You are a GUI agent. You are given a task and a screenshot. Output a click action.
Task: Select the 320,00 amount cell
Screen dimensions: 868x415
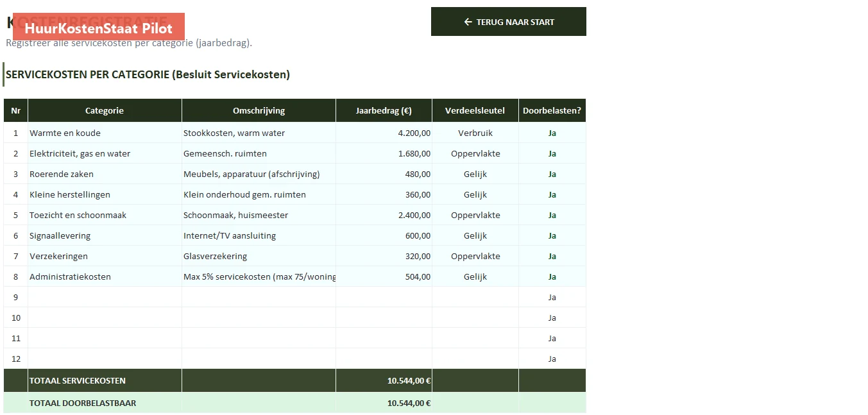click(x=384, y=256)
